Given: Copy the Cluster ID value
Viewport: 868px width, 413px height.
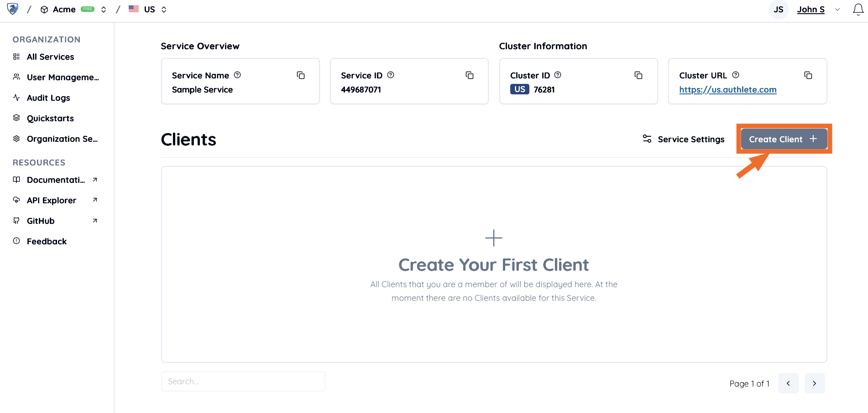Looking at the screenshot, I should tap(638, 75).
